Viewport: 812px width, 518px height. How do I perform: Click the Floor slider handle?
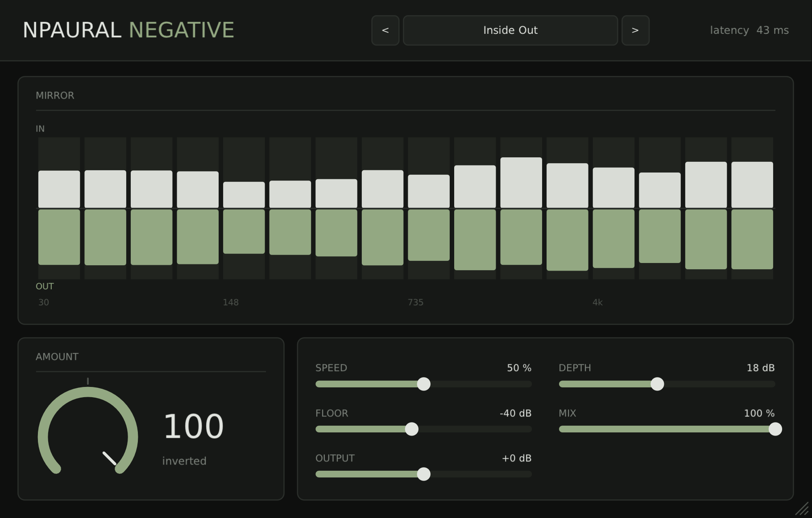pyautogui.click(x=411, y=429)
